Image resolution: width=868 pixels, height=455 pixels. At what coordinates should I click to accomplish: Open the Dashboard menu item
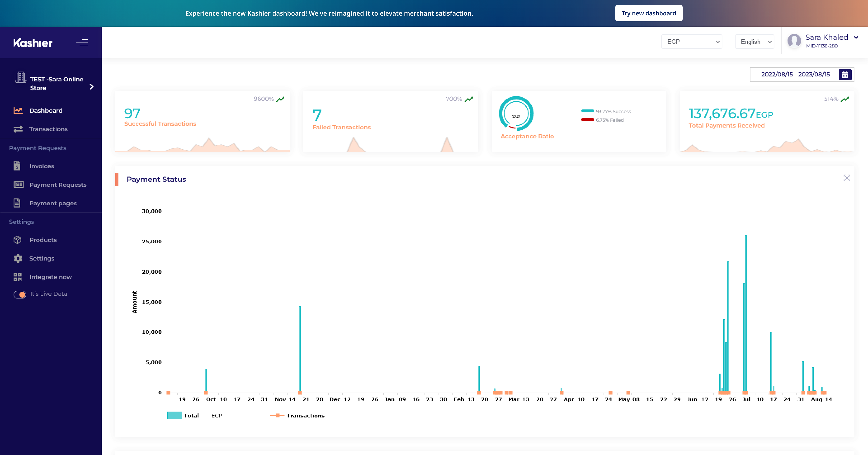(x=46, y=110)
